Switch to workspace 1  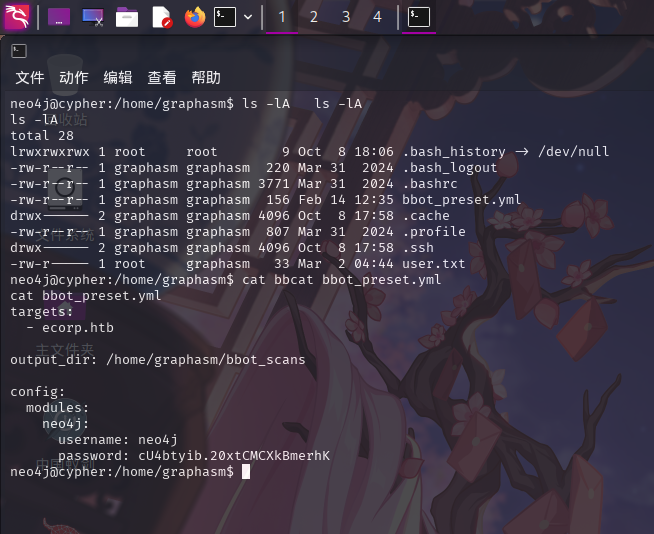pyautogui.click(x=282, y=17)
